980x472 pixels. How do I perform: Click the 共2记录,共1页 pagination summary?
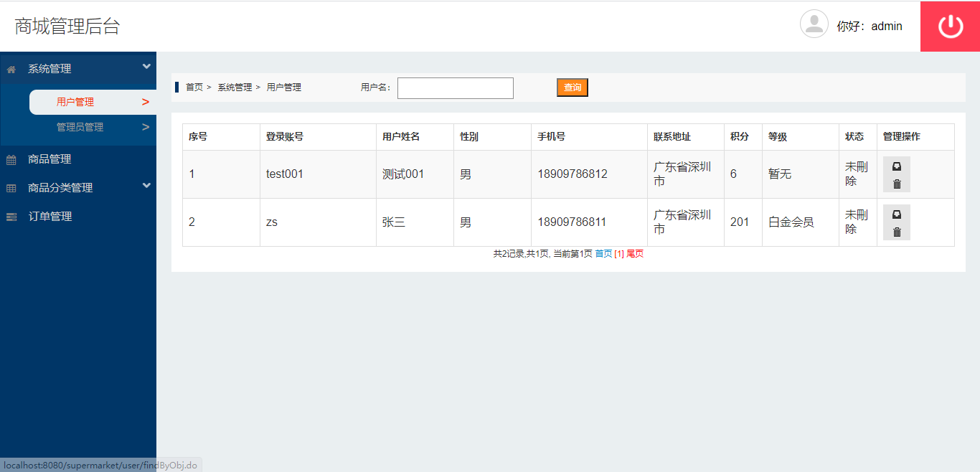tap(522, 254)
